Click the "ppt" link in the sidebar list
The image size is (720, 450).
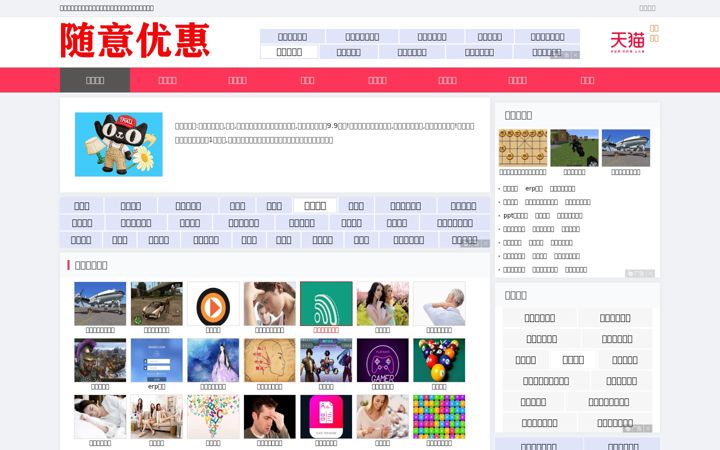click(x=515, y=216)
